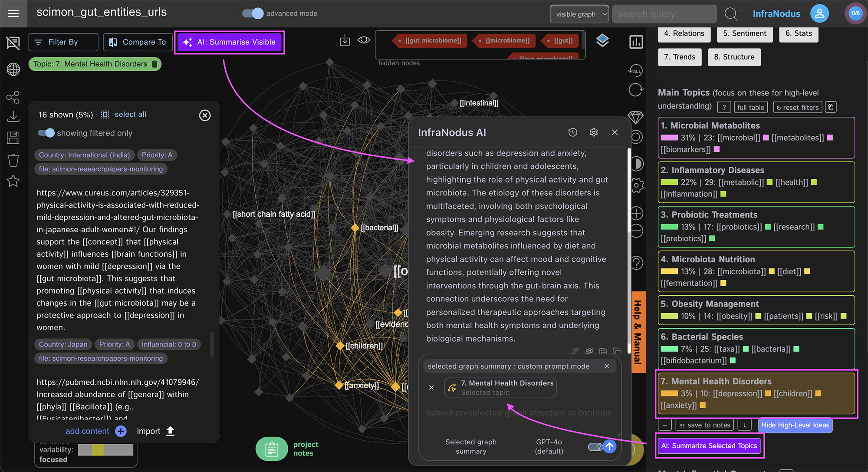
Task: Open the Help & Manual side tab
Action: (638, 332)
